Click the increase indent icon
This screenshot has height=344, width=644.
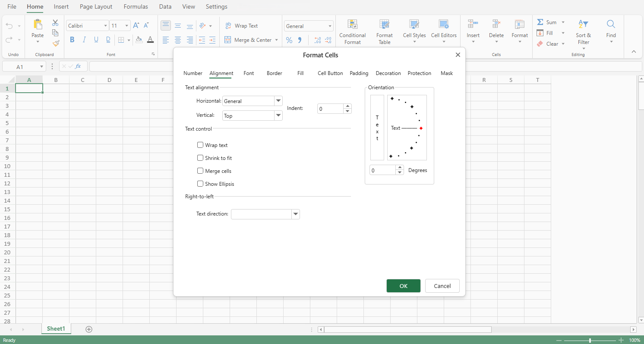212,40
